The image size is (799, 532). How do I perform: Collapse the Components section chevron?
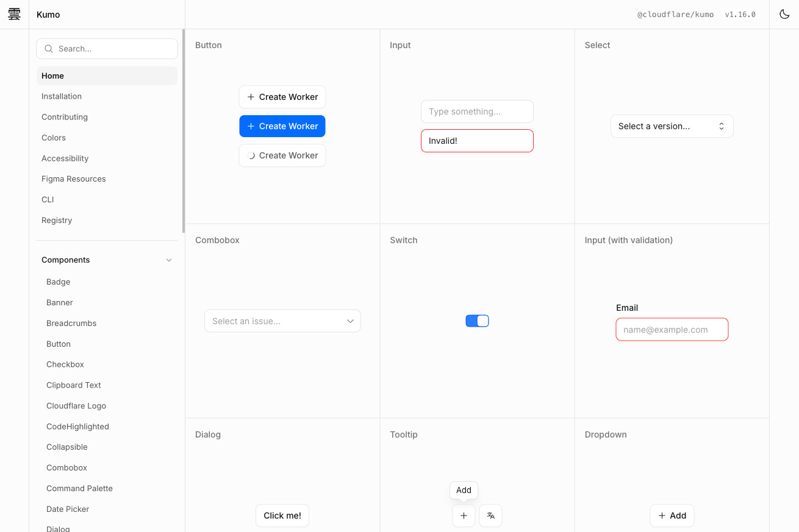pos(169,260)
